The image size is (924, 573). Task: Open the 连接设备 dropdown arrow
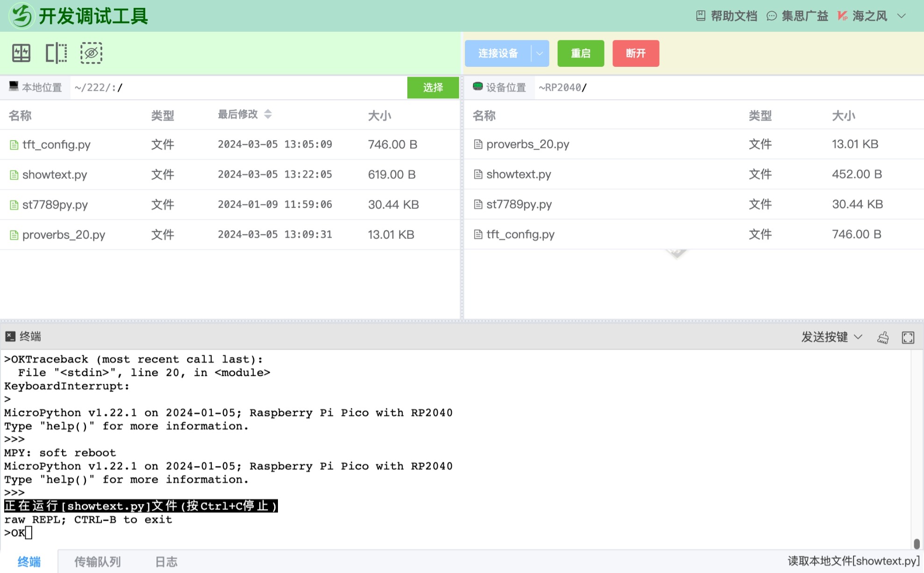tap(540, 53)
